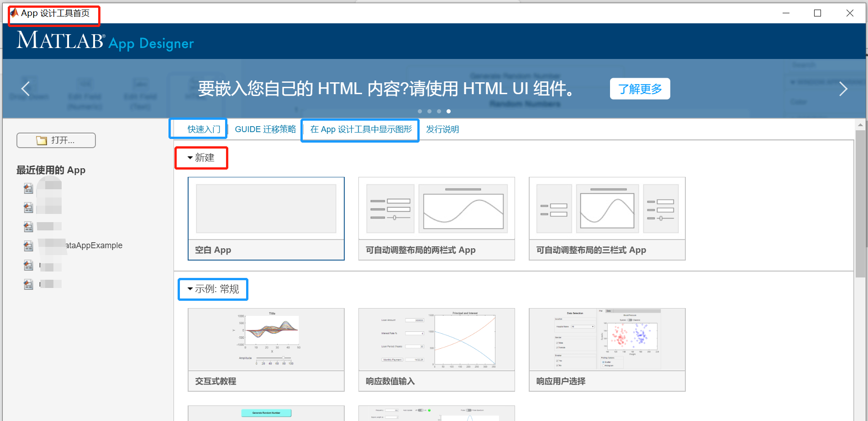Viewport: 868px width, 421px height.
Task: Create 可自动调整布局的三栏式 App
Action: pos(607,218)
